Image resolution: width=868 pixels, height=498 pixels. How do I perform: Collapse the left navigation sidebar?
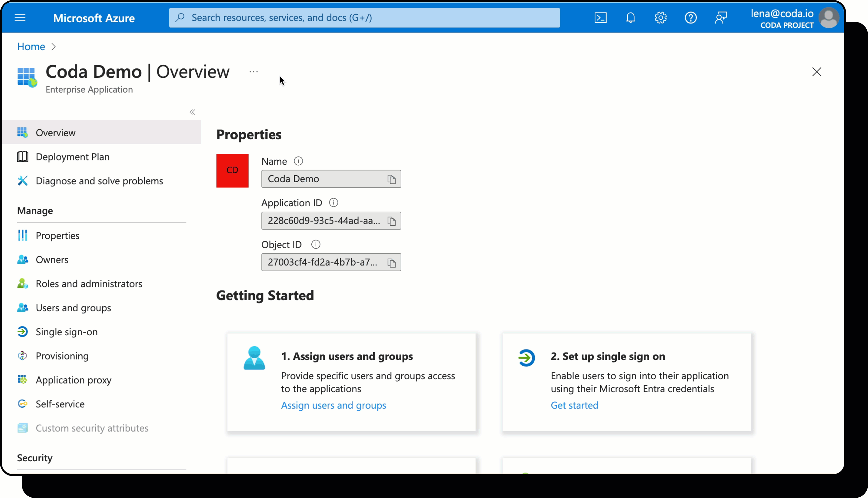[x=192, y=112]
